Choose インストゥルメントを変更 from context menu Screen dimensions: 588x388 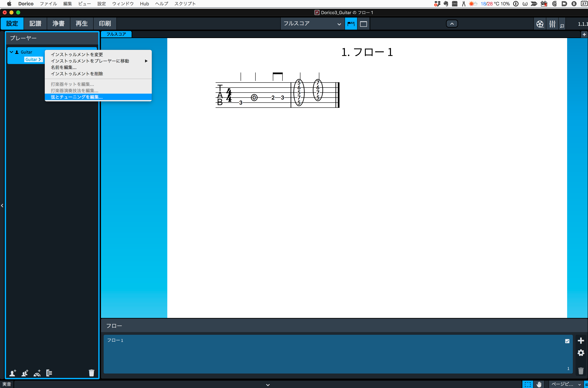[98, 54]
